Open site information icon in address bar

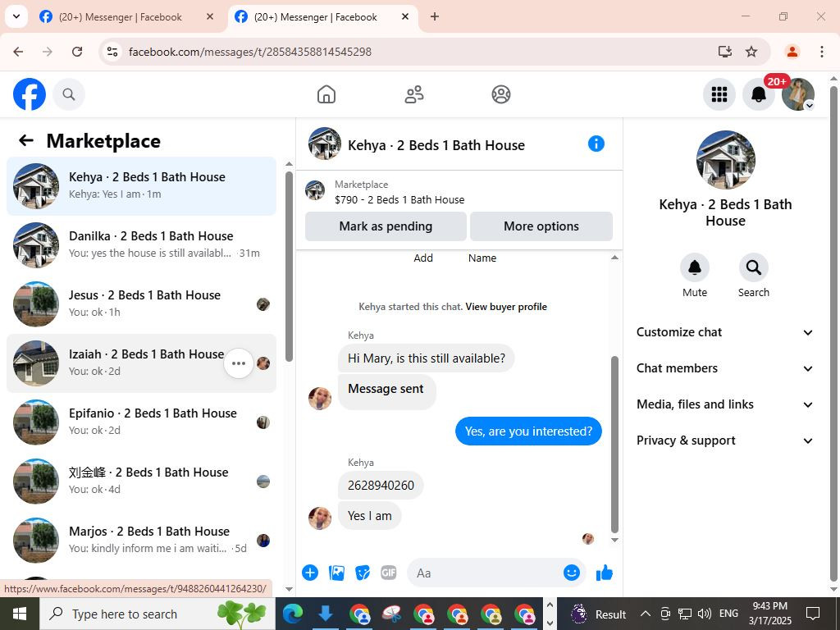(112, 52)
